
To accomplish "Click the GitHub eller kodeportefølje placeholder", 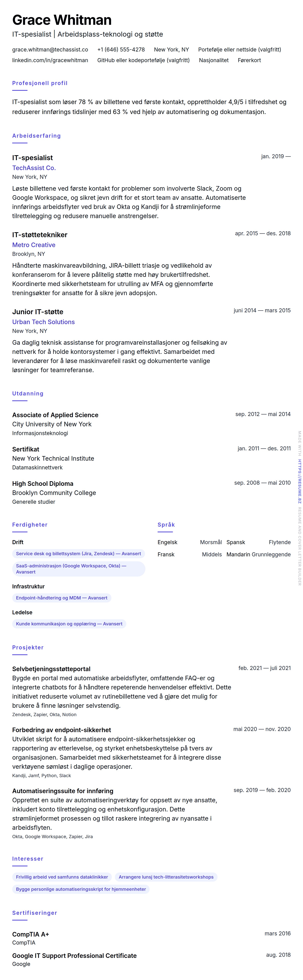I will pyautogui.click(x=143, y=60).
